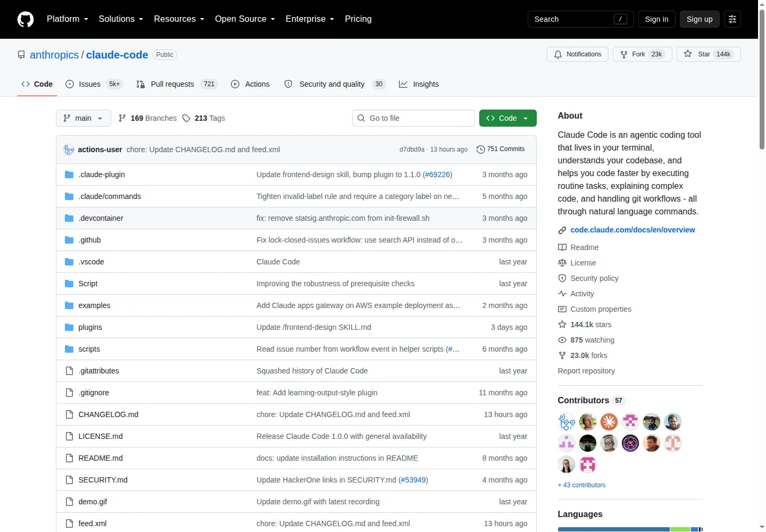Open the Pricing link
This screenshot has width=766, height=532.
click(x=359, y=19)
